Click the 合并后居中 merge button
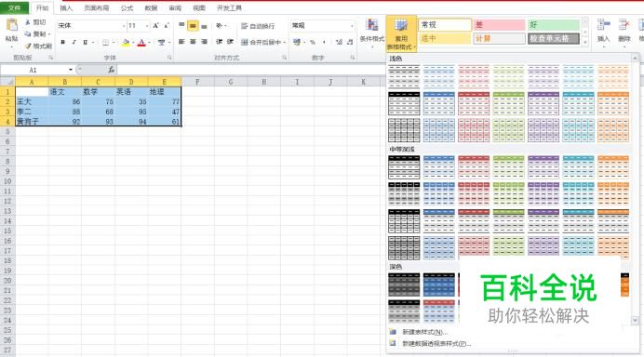644x357 pixels. click(261, 42)
